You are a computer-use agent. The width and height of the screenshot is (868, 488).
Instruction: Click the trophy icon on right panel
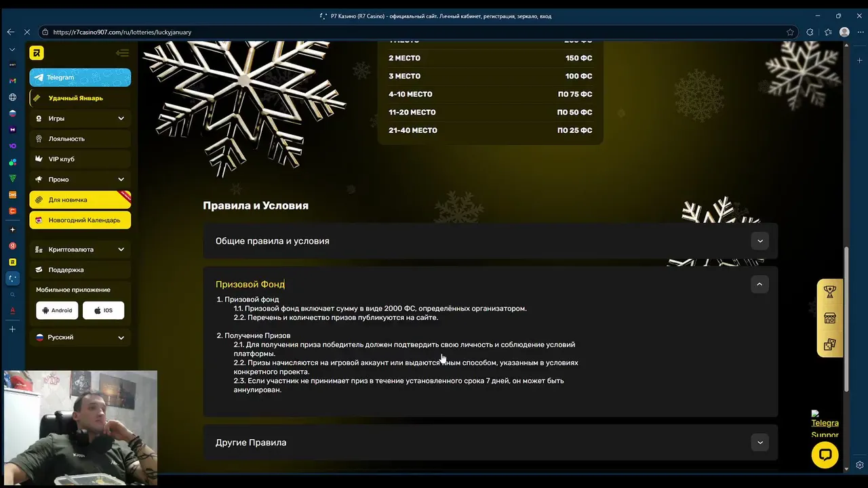830,292
